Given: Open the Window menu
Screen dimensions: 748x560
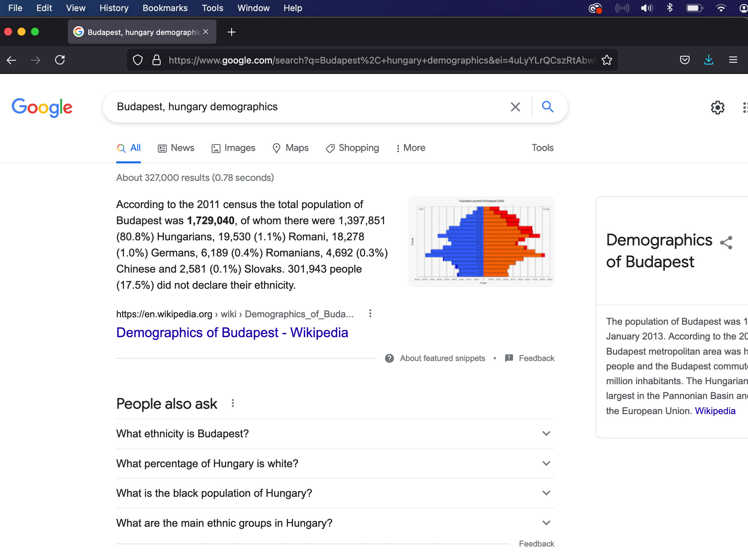Looking at the screenshot, I should point(253,8).
